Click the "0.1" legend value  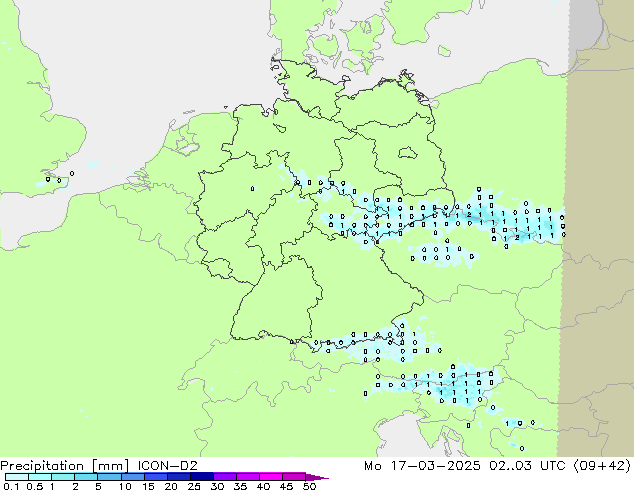[11, 486]
